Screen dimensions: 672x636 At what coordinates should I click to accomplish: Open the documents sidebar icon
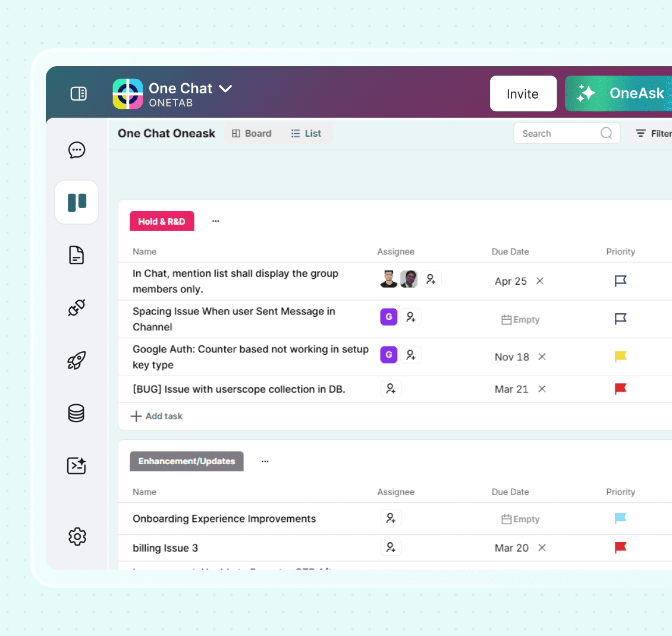tap(77, 255)
